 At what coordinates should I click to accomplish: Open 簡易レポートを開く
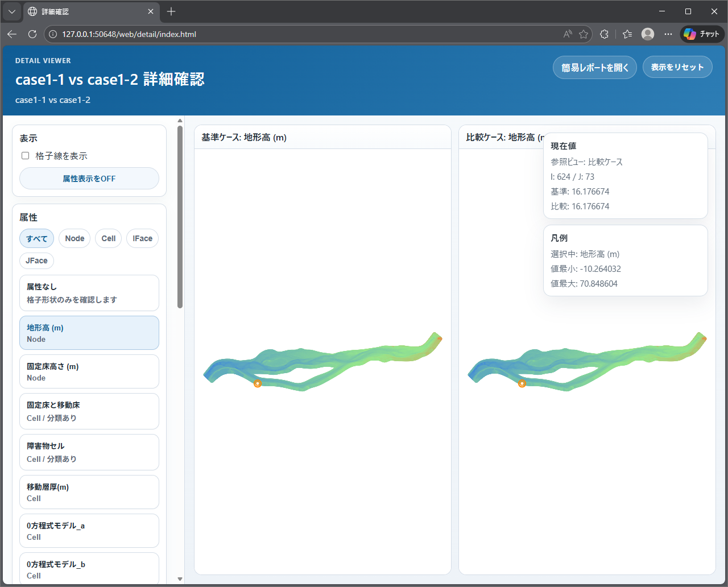point(594,67)
